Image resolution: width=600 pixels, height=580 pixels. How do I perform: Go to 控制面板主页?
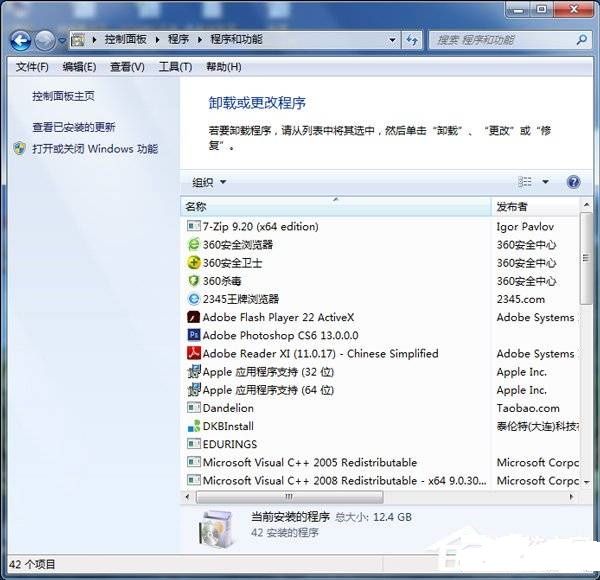pyautogui.click(x=63, y=96)
